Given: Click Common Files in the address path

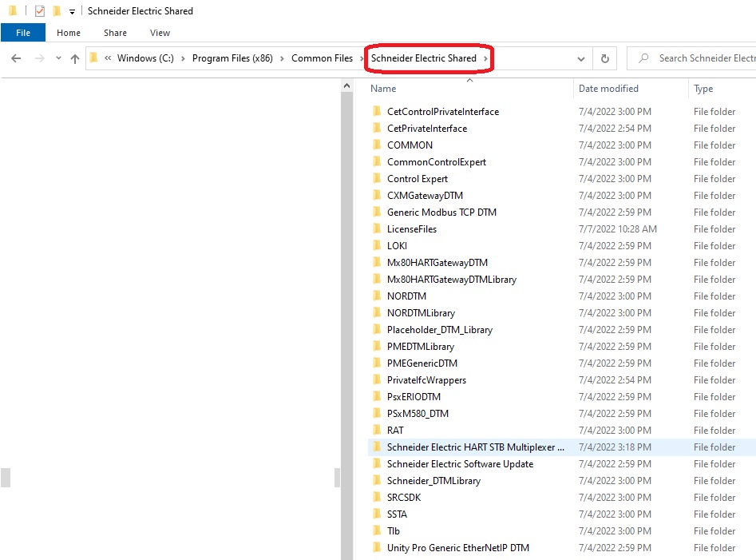Looking at the screenshot, I should 322,58.
